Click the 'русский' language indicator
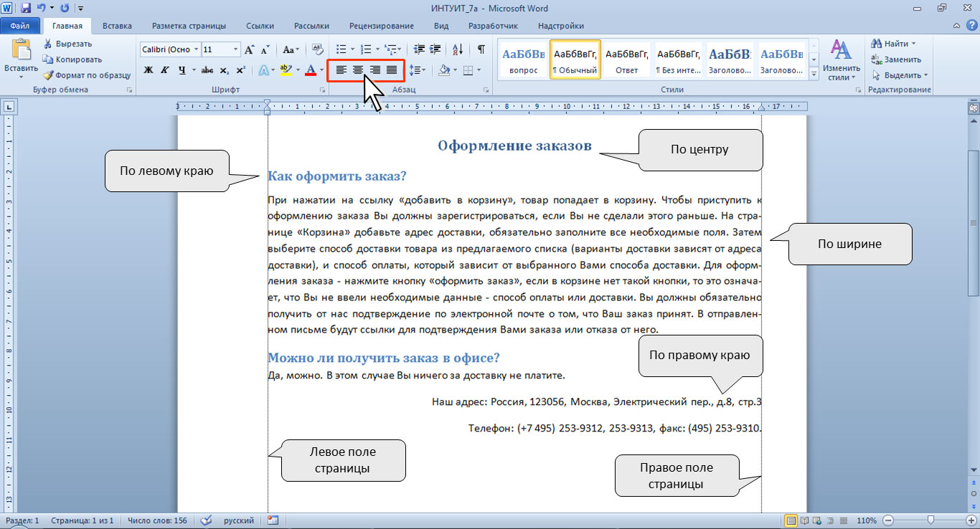The width and height of the screenshot is (980, 529). pos(238,520)
